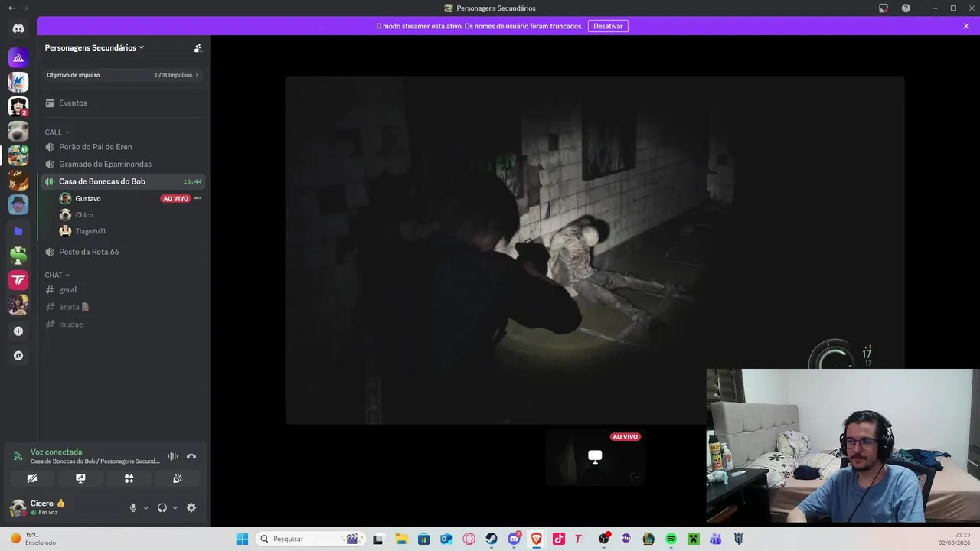Select user TiagoYuTi in voice channel
Viewport: 980px width, 551px height.
click(90, 231)
